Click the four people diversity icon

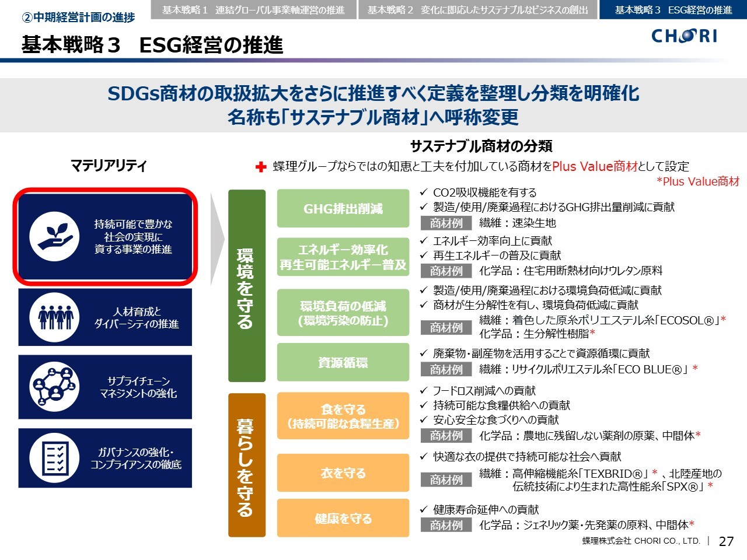point(55,317)
